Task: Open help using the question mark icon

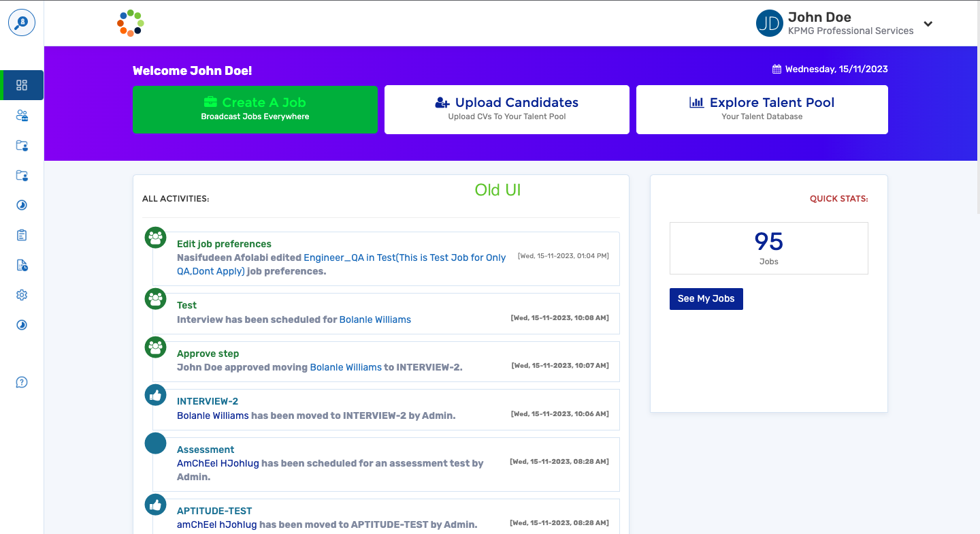Action: pyautogui.click(x=21, y=382)
